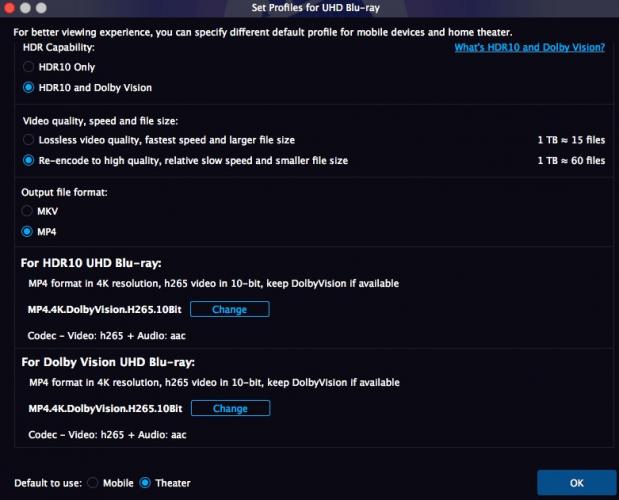Click the 'Set Profiles for UHD Blu-ray' title
Screen dimensions: 619x500
[x=316, y=8]
